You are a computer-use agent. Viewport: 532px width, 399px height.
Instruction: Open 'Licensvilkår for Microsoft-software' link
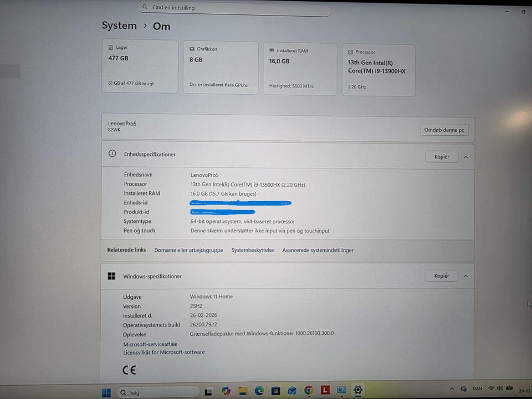pos(163,352)
